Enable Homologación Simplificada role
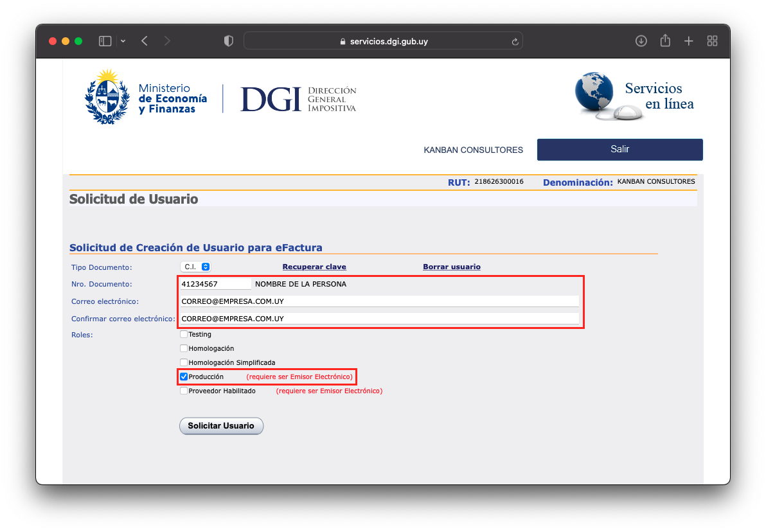 [x=184, y=362]
